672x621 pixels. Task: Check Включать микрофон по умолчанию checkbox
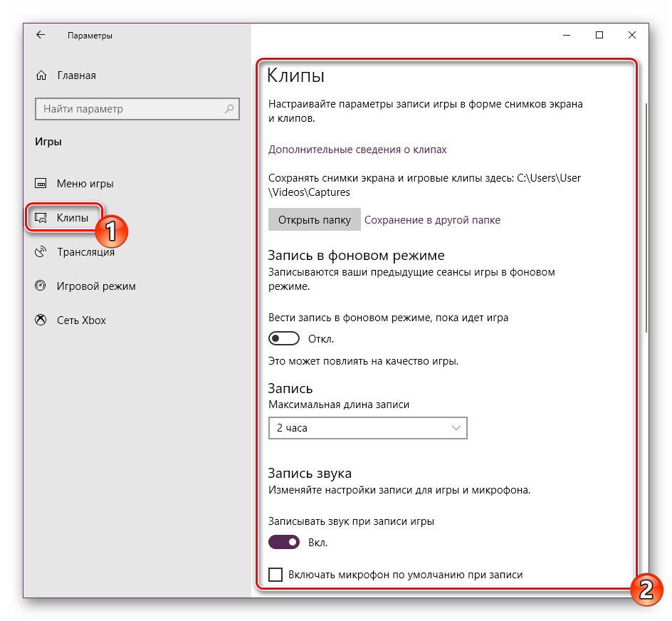275,575
